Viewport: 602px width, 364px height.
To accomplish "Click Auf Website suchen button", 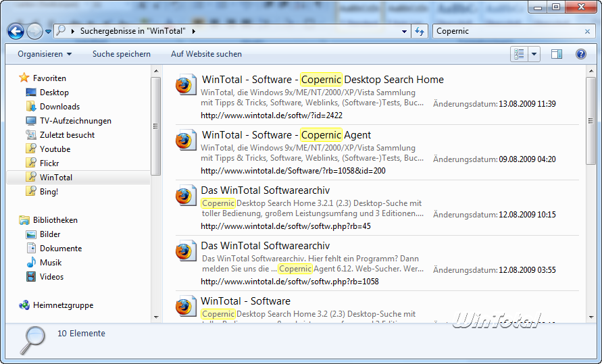I will tap(206, 54).
